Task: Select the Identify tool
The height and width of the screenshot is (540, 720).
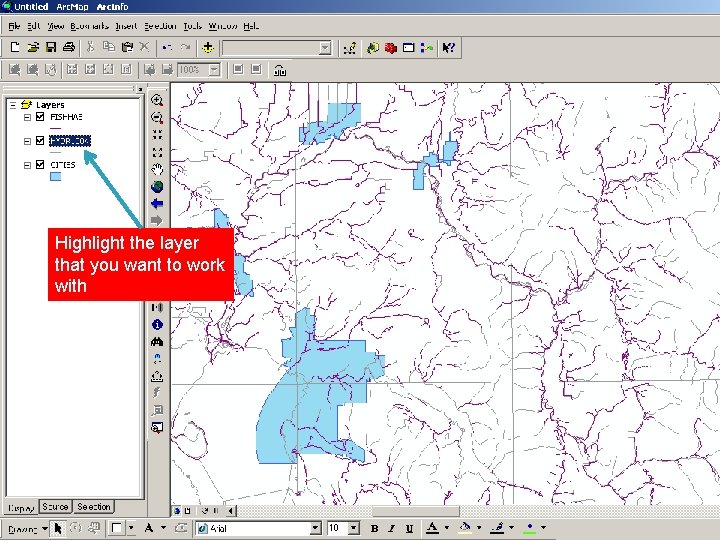Action: [157, 325]
